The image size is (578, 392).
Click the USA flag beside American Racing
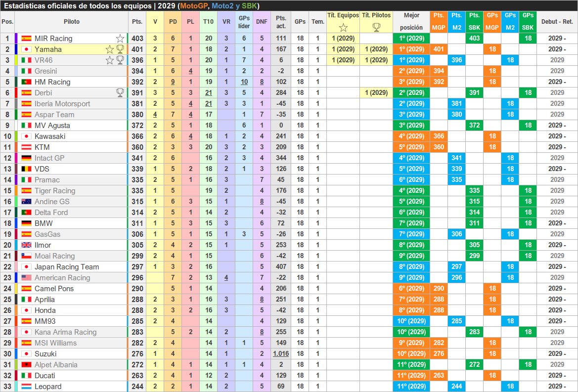click(26, 277)
